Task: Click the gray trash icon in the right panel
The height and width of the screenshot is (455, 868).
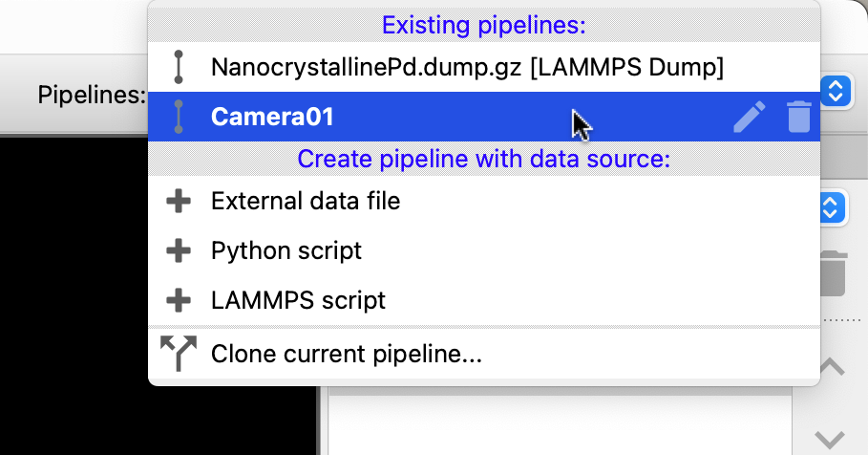Action: click(x=834, y=273)
